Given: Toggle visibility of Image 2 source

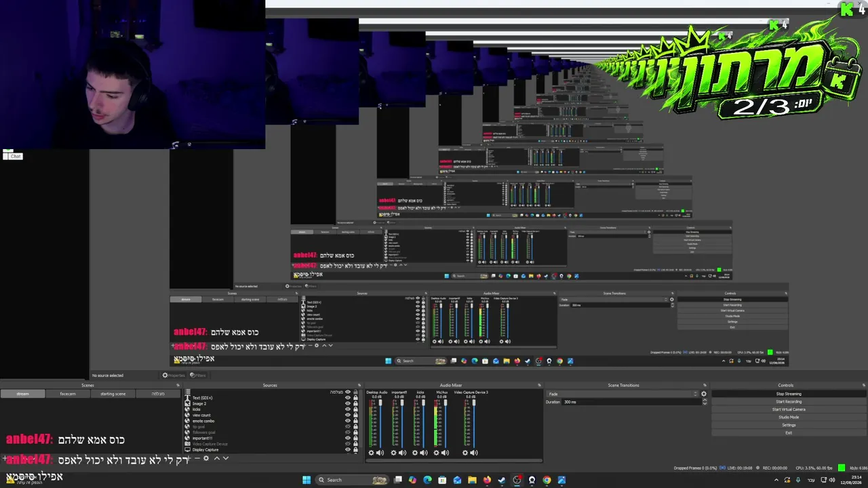Looking at the screenshot, I should coord(348,404).
